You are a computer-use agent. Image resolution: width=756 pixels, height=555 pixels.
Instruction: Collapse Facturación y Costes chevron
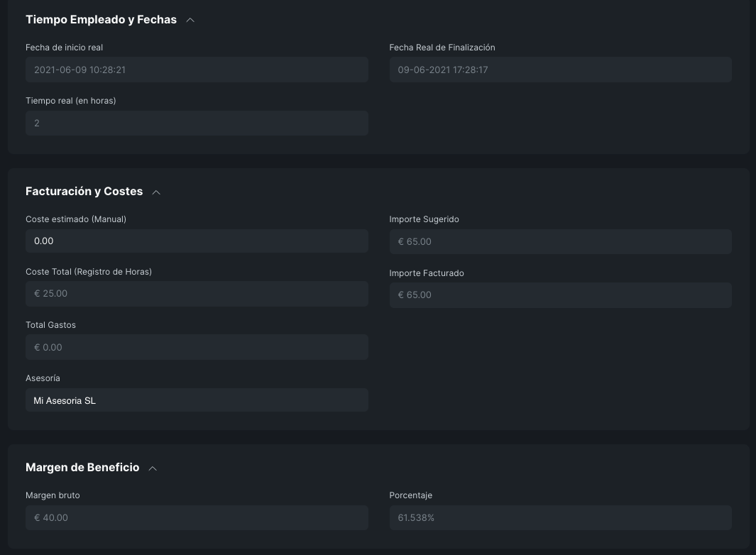[x=156, y=192]
